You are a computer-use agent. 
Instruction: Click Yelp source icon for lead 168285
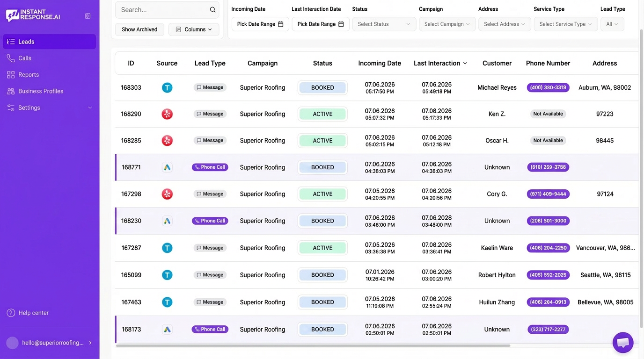[167, 141]
